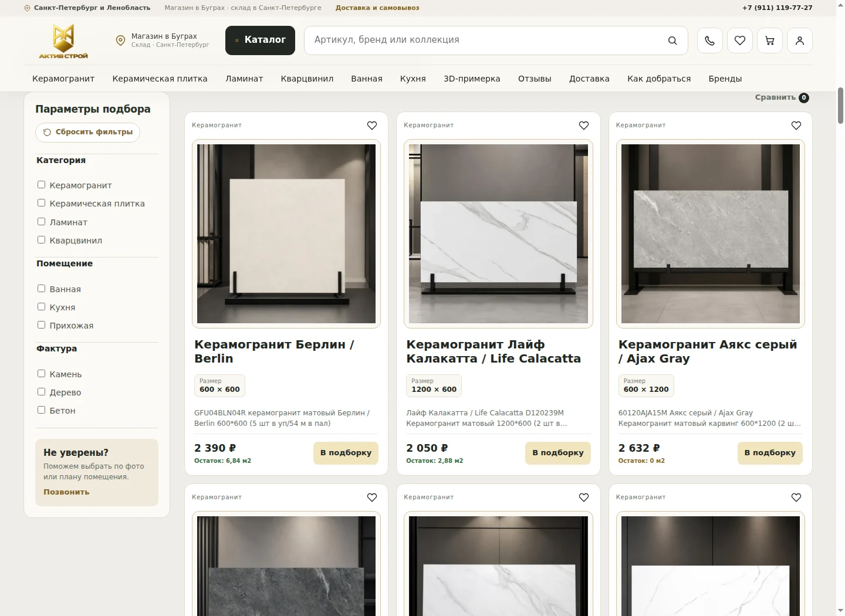The width and height of the screenshot is (845, 616).
Task: Check the Прихожая room filter
Action: tap(41, 325)
